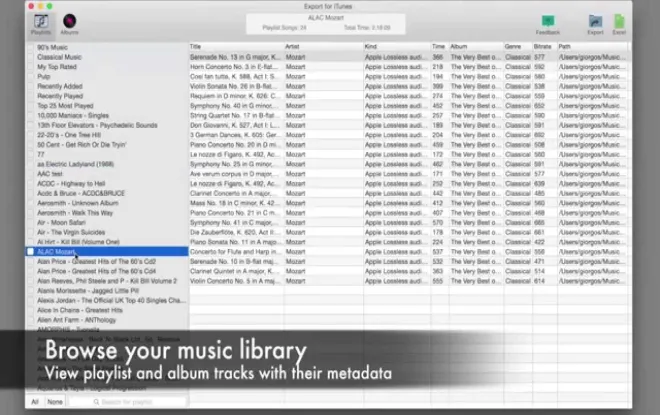Select Alan Price - Greatest Hits Cd4 playlist
Image resolution: width=660 pixels, height=415 pixels.
96,271
